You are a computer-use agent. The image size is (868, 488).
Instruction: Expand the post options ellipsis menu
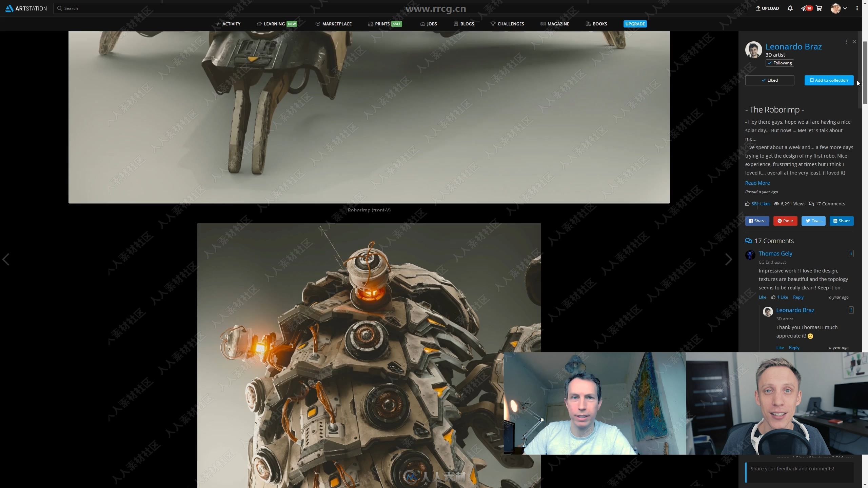pos(846,42)
